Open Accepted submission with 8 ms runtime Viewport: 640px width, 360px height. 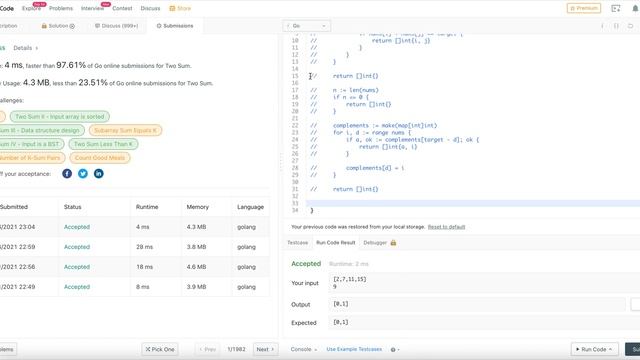coord(77,287)
